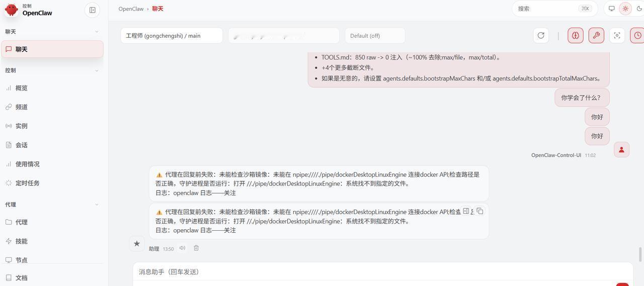Image resolution: width=644 pixels, height=286 pixels.
Task: Click the star icon beside 助理
Action: click(x=137, y=244)
